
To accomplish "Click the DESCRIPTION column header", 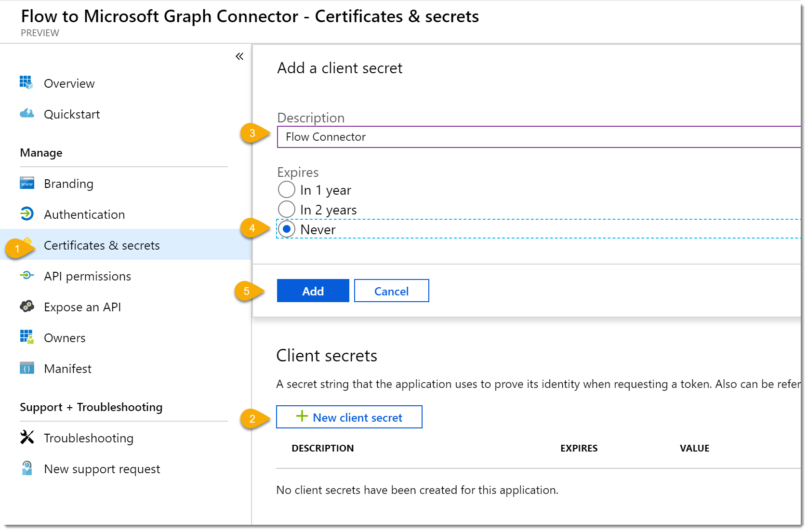I will (322, 448).
